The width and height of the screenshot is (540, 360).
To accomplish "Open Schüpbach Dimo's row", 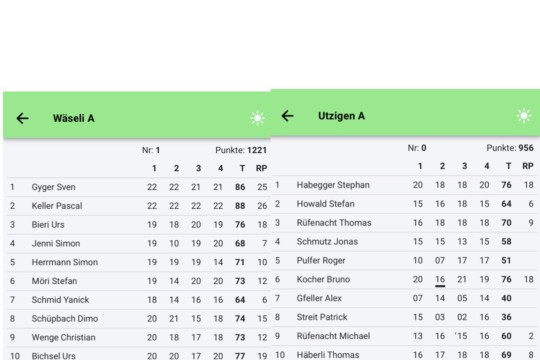I will (138, 319).
